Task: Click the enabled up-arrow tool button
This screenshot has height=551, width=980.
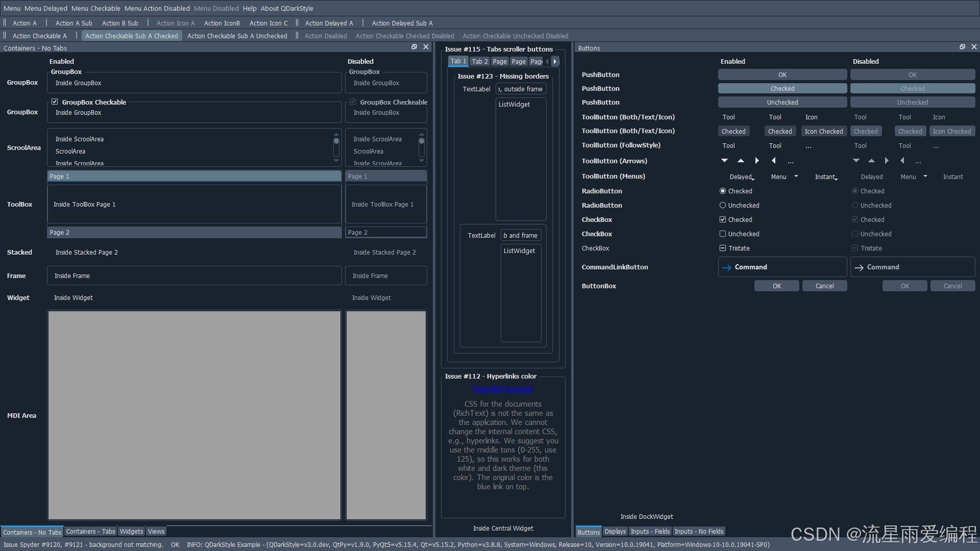Action: click(x=741, y=161)
